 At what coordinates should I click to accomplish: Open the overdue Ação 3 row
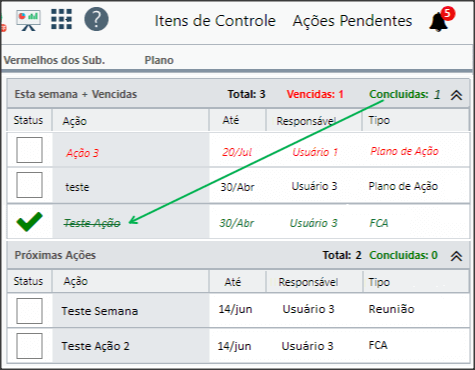[238, 150]
